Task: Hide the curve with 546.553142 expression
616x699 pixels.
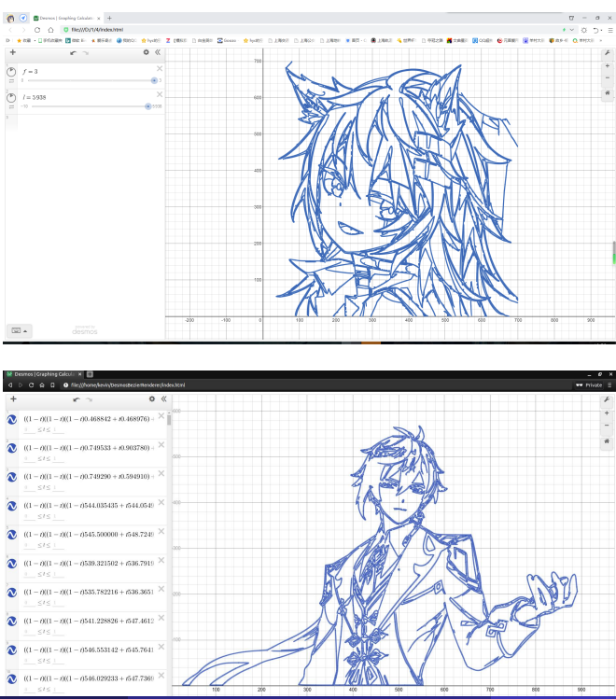Action: (12, 650)
